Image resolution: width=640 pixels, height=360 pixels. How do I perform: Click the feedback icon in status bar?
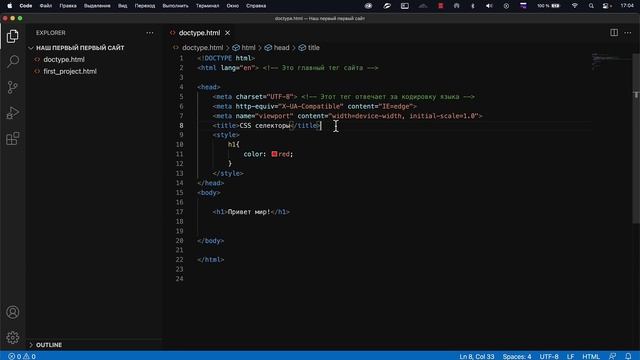click(x=612, y=356)
